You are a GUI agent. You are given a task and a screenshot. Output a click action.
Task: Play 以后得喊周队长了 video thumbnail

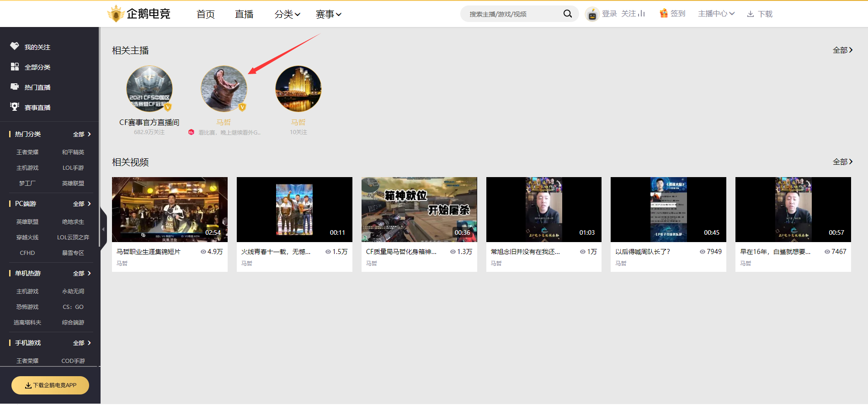pyautogui.click(x=668, y=210)
